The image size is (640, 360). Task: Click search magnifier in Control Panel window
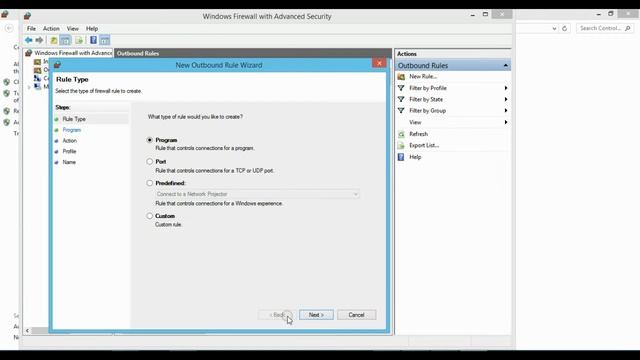click(628, 28)
